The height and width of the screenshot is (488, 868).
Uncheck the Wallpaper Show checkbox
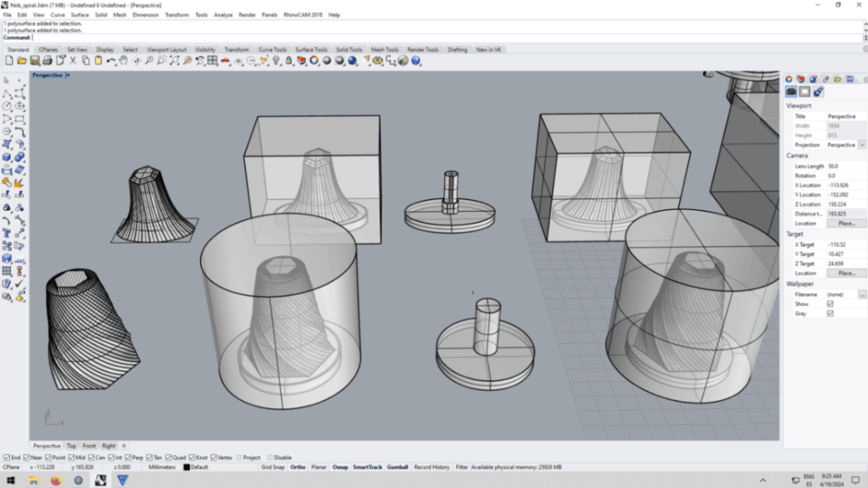click(830, 304)
